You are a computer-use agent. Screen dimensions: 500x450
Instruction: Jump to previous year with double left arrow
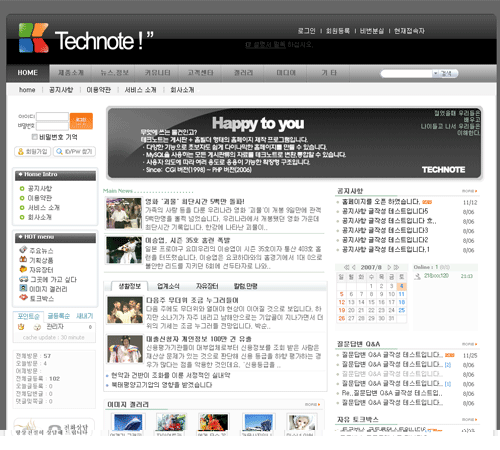(346, 267)
